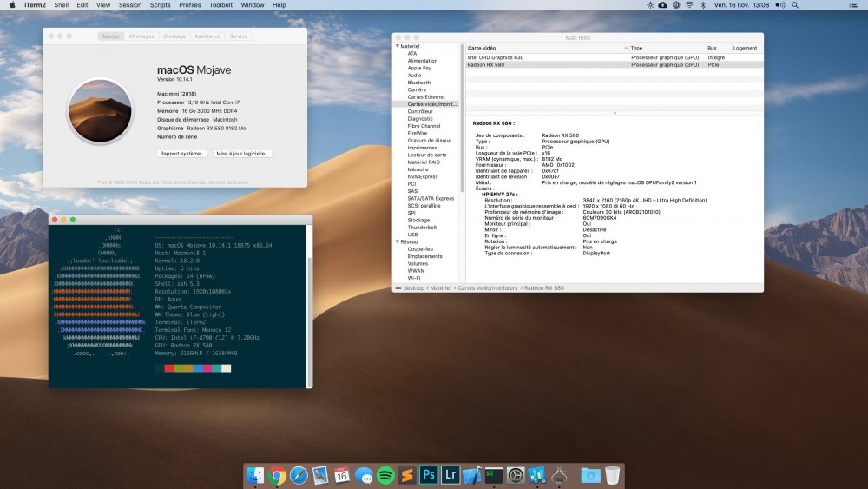This screenshot has width=868, height=489.
Task: Select Cartes Ethernet in the sidebar
Action: tap(426, 97)
